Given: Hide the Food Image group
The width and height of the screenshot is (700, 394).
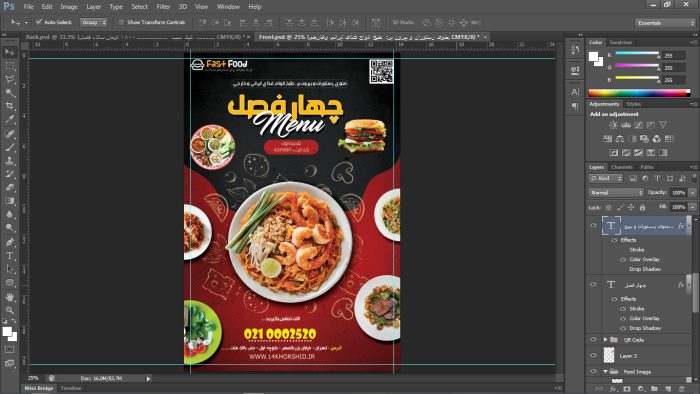Looking at the screenshot, I should coord(593,371).
